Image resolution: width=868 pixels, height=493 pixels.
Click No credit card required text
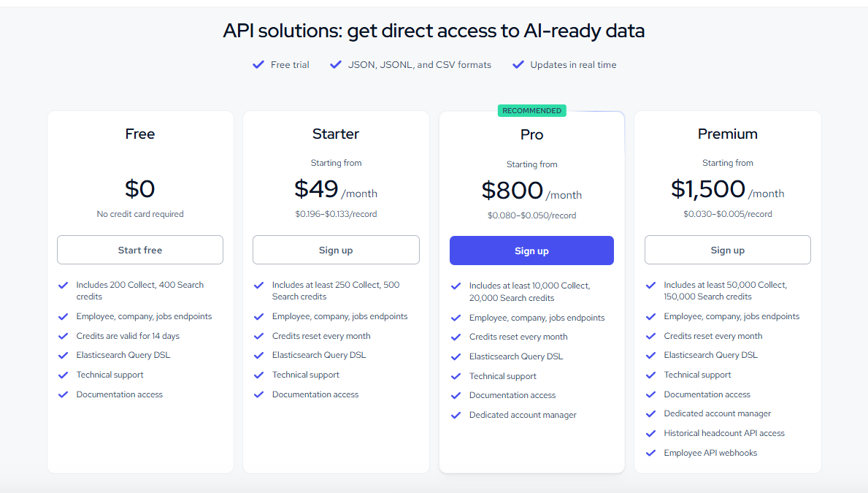(x=139, y=214)
